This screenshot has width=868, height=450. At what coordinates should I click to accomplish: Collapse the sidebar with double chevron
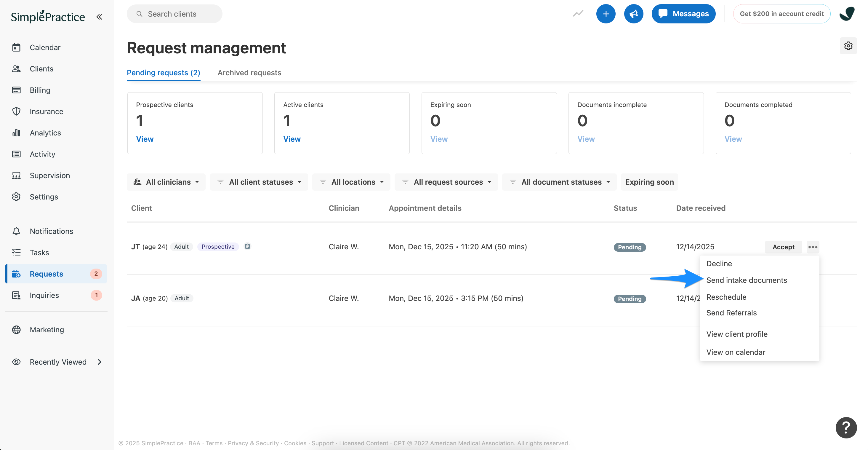(x=99, y=17)
